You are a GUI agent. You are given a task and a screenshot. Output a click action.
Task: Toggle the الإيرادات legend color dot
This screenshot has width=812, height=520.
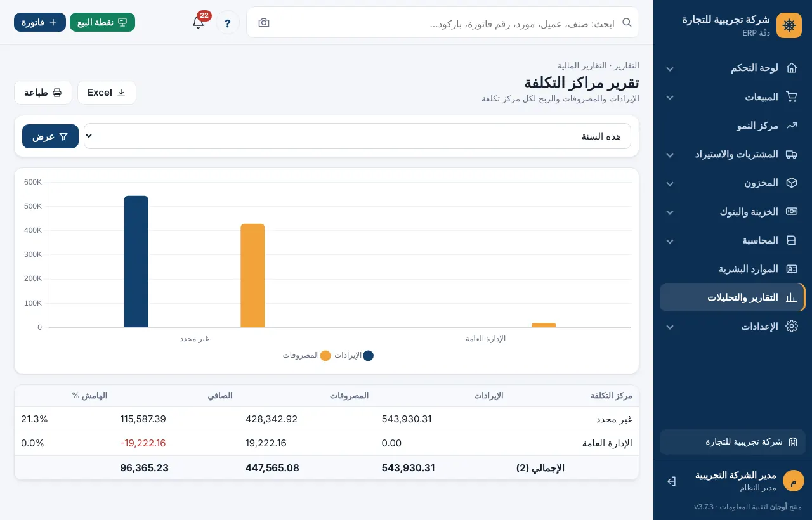coord(368,356)
